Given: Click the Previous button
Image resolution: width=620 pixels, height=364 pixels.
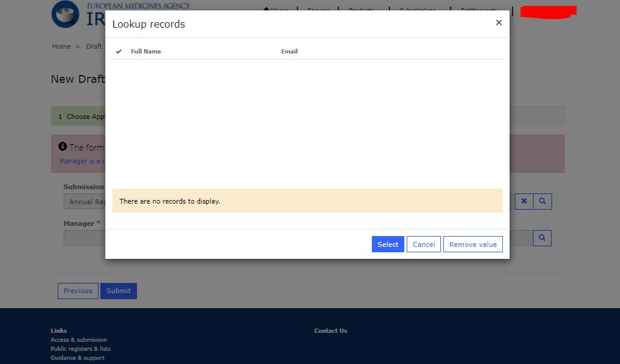Looking at the screenshot, I should pos(78,291).
